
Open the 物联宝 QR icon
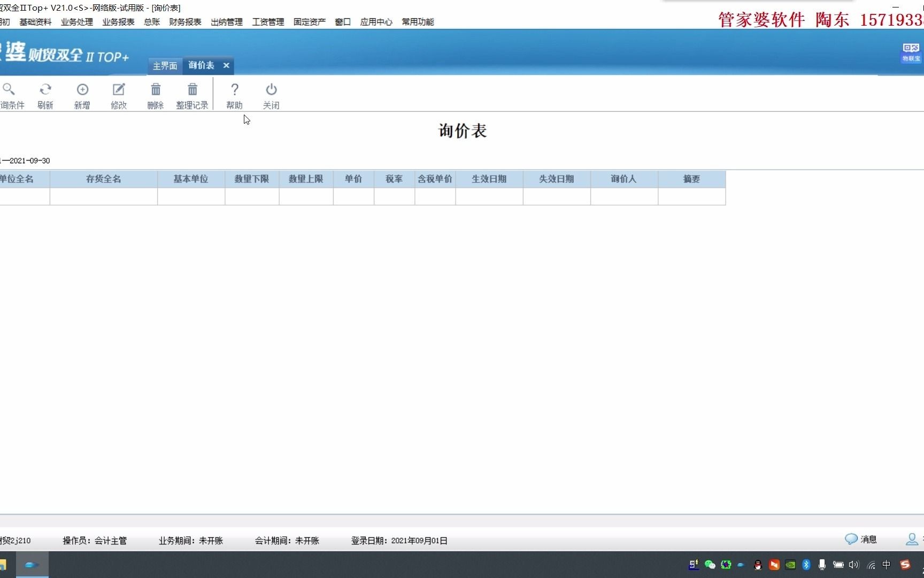(911, 52)
